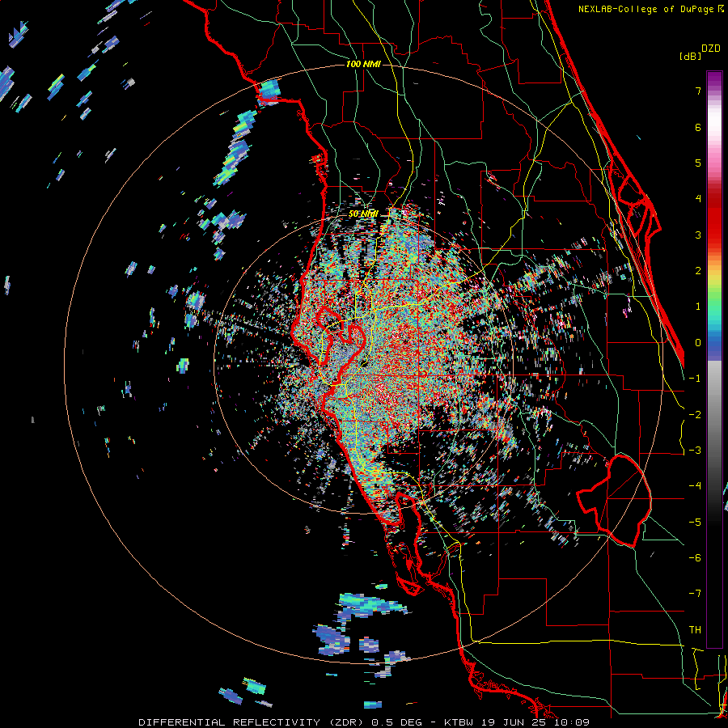Click the KTBW 19 JUN 25 10:09 timestamp
This screenshot has width=728, height=728.
[x=517, y=722]
